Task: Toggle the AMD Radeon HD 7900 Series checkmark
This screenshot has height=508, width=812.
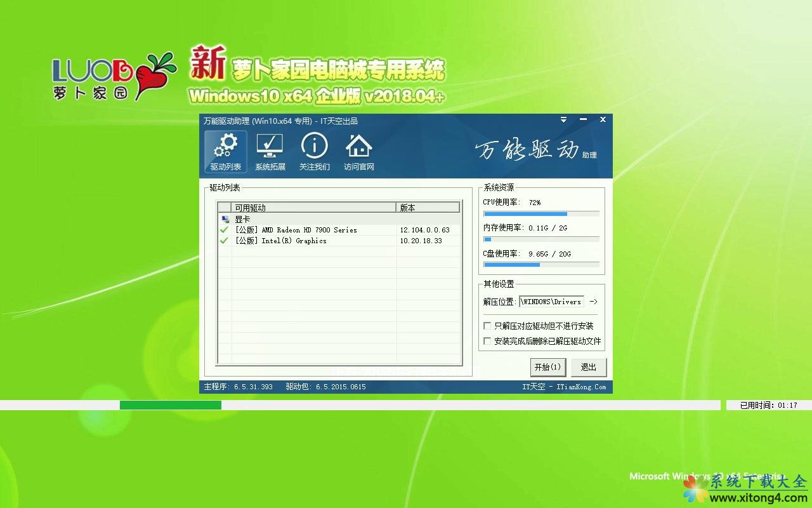Action: (224, 230)
